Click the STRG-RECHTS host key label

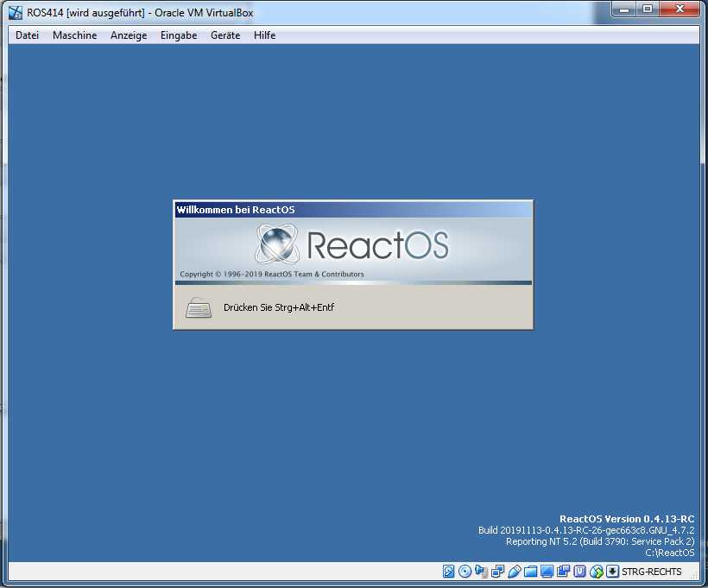tap(652, 572)
